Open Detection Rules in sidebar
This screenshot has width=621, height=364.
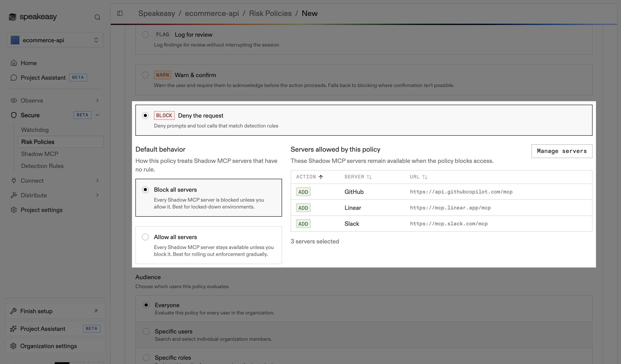point(42,166)
